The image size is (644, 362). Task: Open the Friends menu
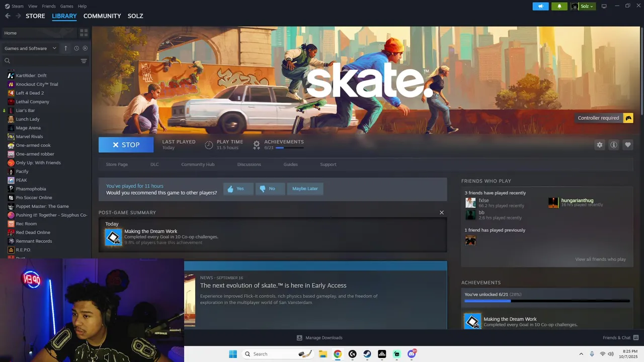click(49, 6)
